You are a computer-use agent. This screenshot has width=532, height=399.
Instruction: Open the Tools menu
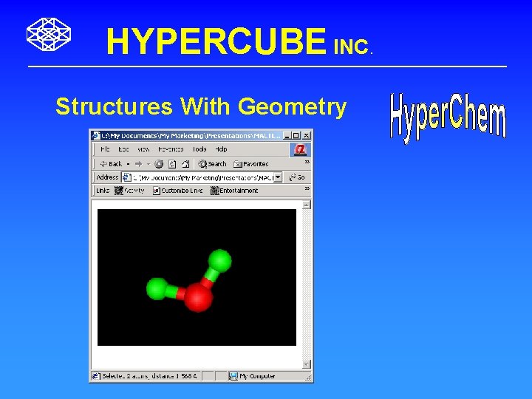[199, 149]
